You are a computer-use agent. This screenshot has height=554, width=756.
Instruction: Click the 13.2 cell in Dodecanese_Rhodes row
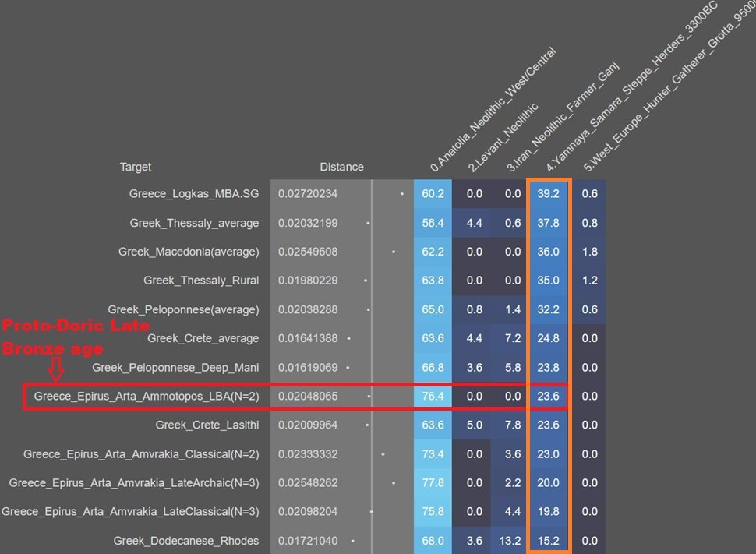point(510,541)
